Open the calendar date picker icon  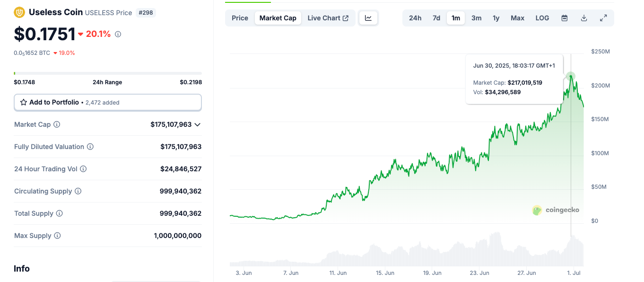tap(564, 18)
